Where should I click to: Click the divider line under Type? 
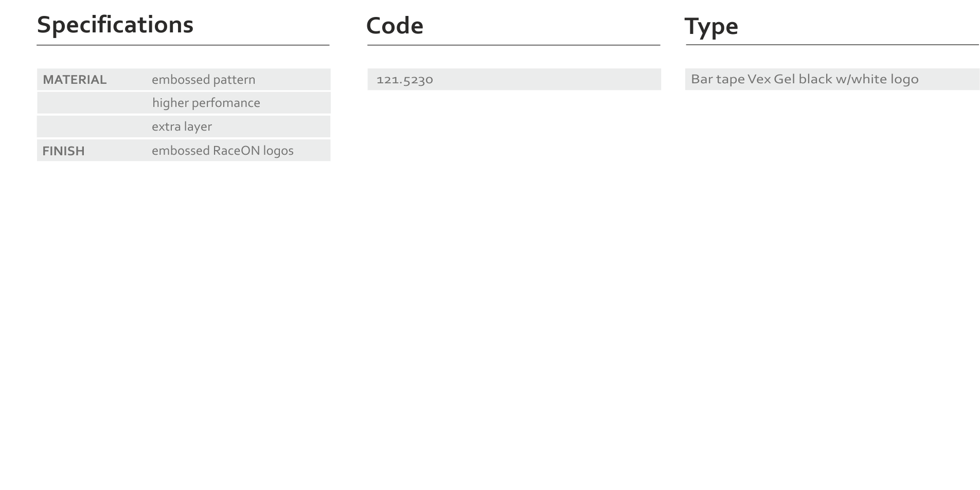[x=832, y=45]
